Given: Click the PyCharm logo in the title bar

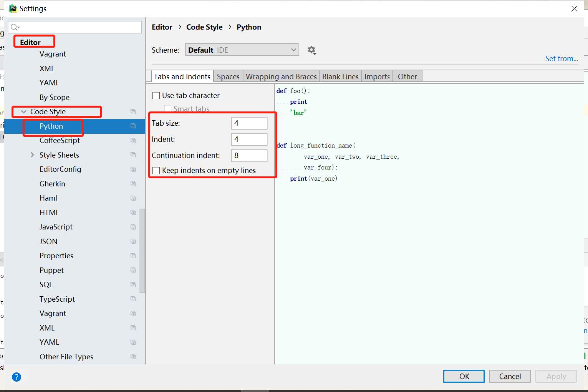Looking at the screenshot, I should [13, 8].
